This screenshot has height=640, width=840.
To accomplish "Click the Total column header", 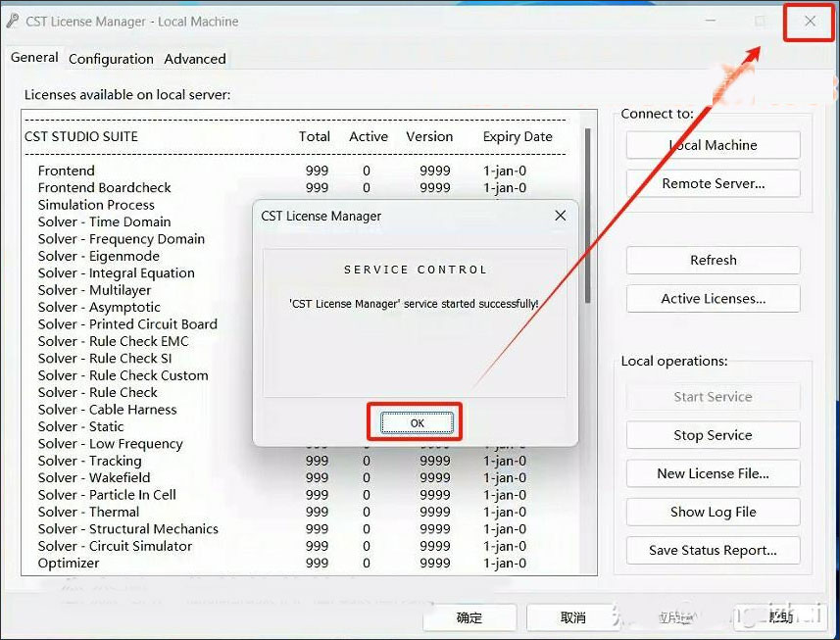I will [315, 136].
